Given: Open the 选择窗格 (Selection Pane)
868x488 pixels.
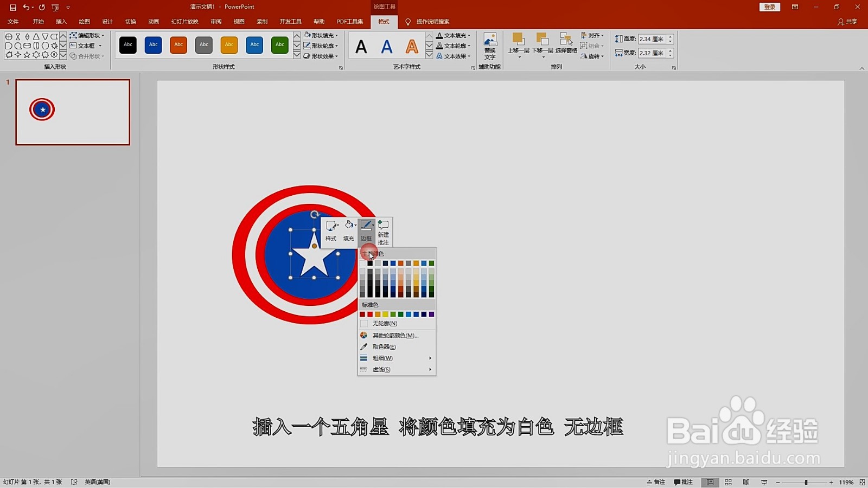Looking at the screenshot, I should point(566,43).
